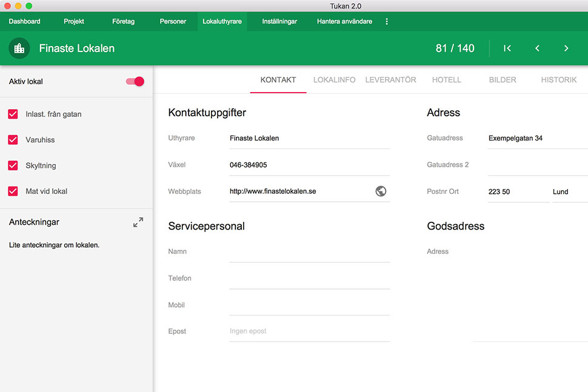The height and width of the screenshot is (392, 588).
Task: Open Inställningar settings
Action: pyautogui.click(x=279, y=21)
